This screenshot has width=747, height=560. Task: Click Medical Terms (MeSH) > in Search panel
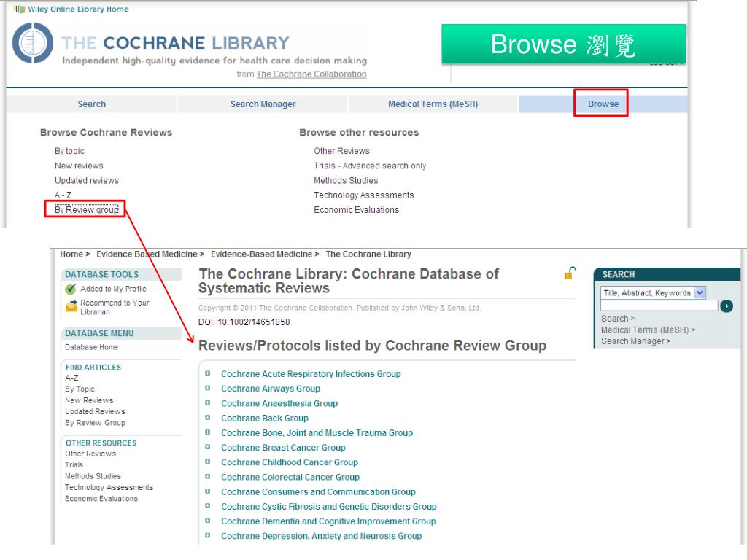point(648,330)
